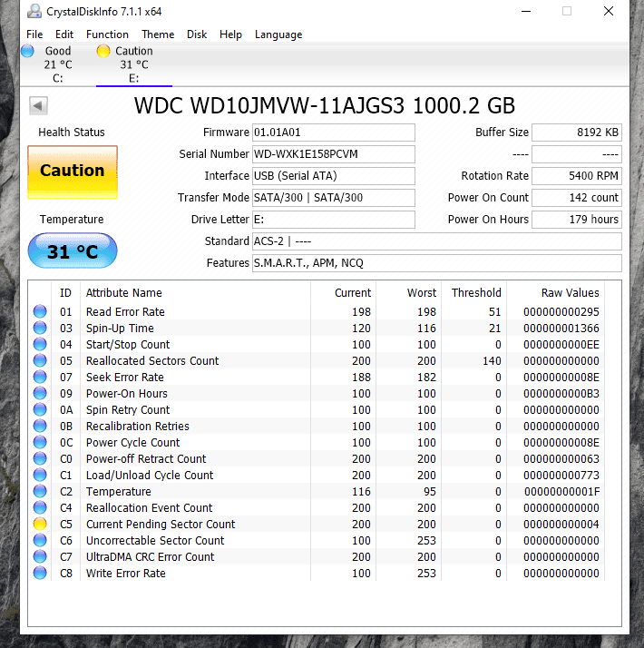Open the Help menu
The height and width of the screenshot is (648, 644).
pos(230,34)
